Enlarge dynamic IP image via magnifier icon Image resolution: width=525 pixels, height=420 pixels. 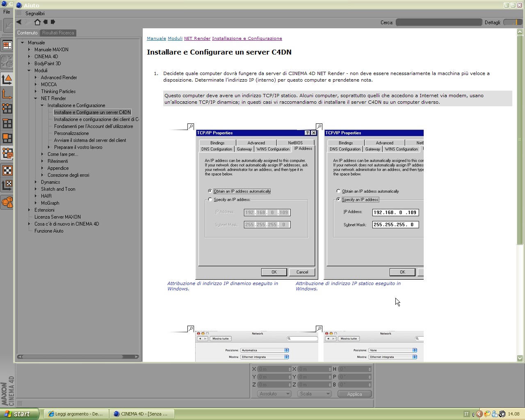190,127
